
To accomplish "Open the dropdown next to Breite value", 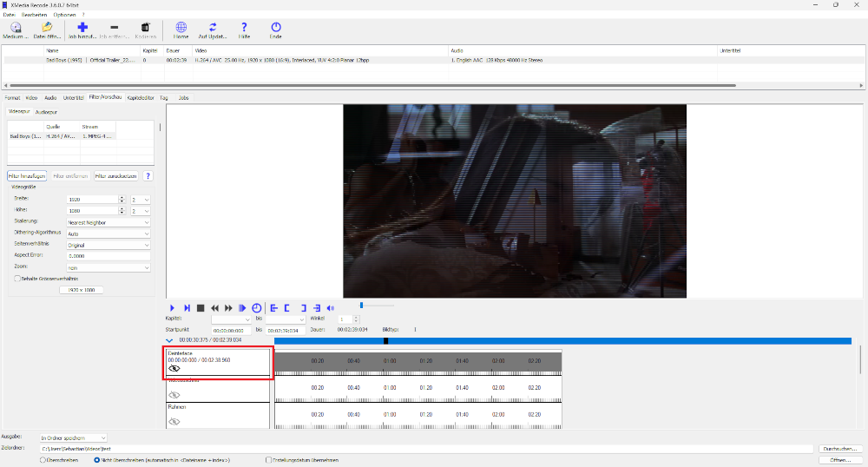I will coord(141,200).
